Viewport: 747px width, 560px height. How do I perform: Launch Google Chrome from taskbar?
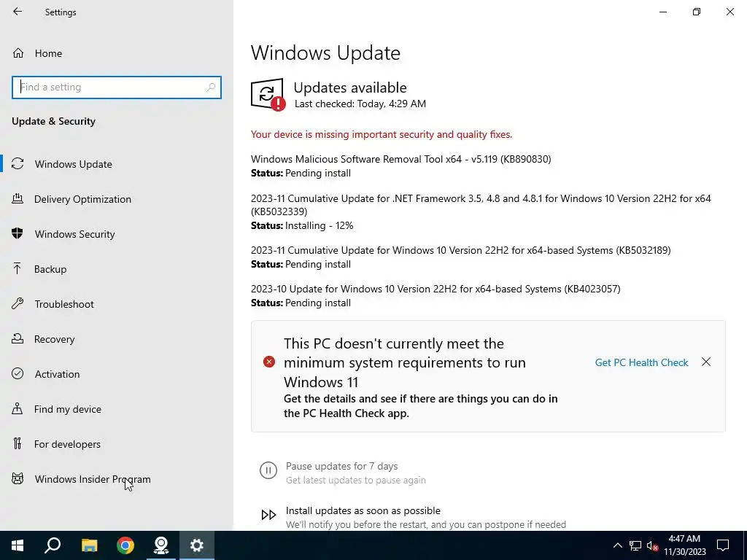pyautogui.click(x=125, y=545)
